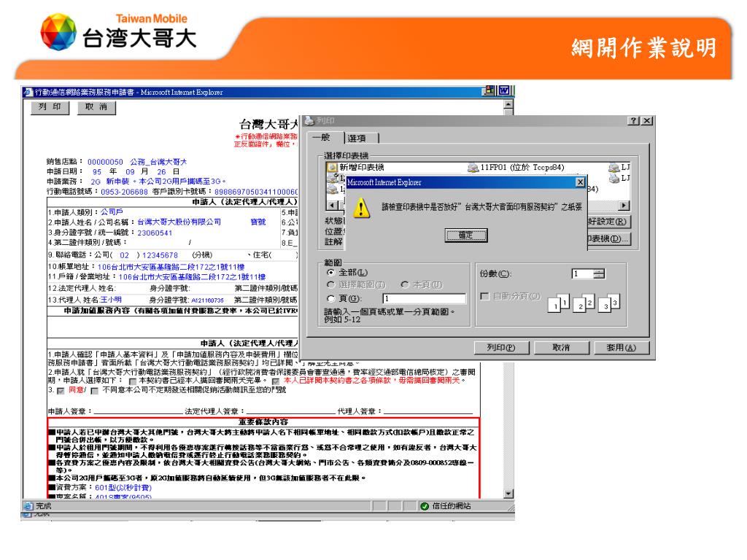Click printer list scroll left arrow
This screenshot has width=747, height=560.
coord(332,206)
